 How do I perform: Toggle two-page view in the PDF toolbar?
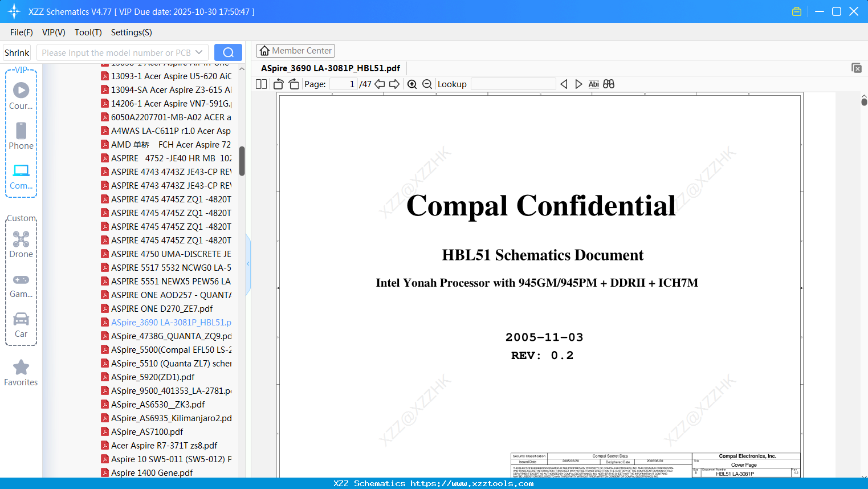[x=262, y=84]
